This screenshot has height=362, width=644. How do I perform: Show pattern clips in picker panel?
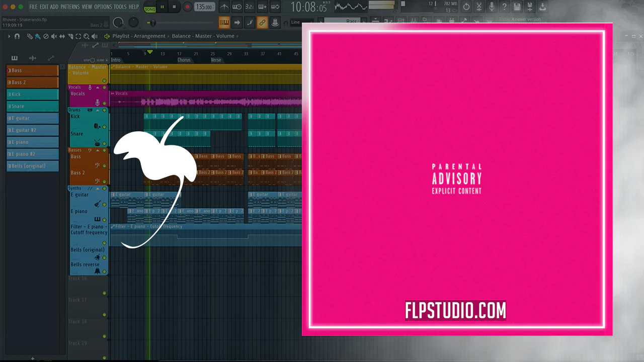[x=15, y=58]
